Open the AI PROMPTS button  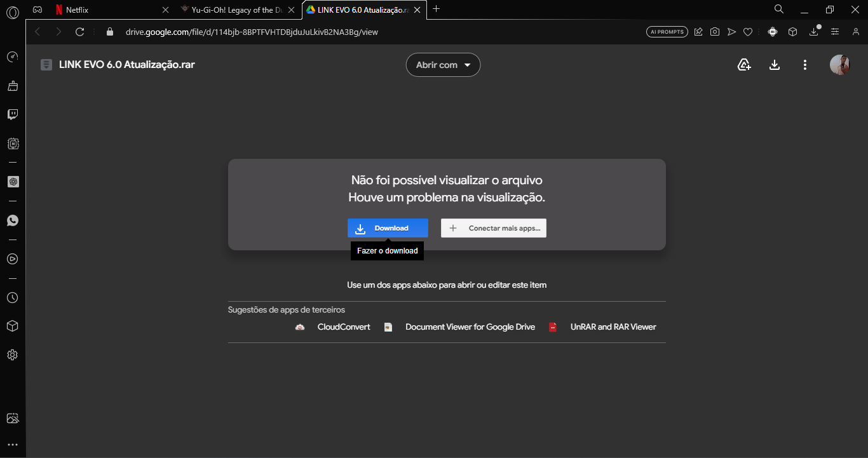tap(667, 32)
